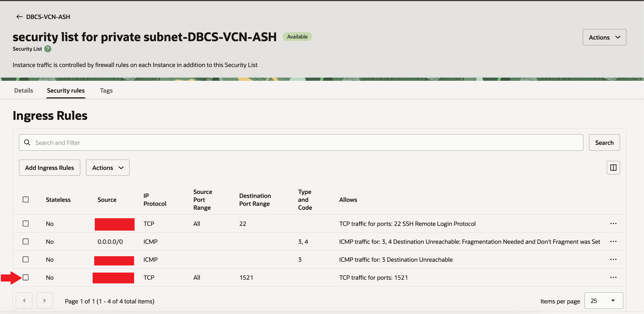Click Add Ingress Rules button
The image size is (644, 314).
click(x=50, y=168)
